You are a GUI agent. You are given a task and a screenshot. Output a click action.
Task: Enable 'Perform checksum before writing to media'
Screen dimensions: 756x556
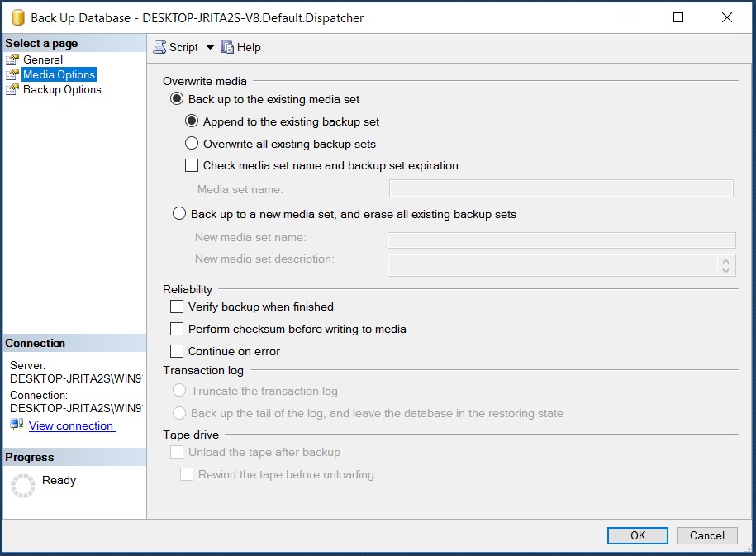coord(177,329)
